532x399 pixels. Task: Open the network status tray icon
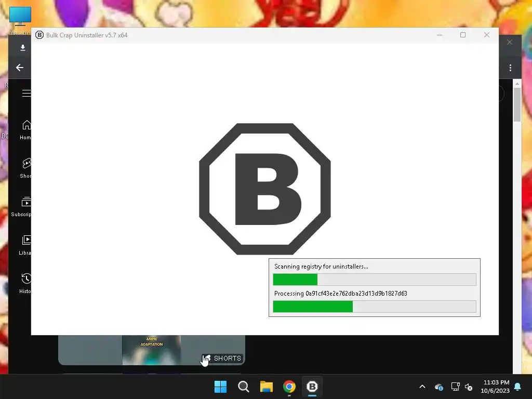pyautogui.click(x=455, y=387)
